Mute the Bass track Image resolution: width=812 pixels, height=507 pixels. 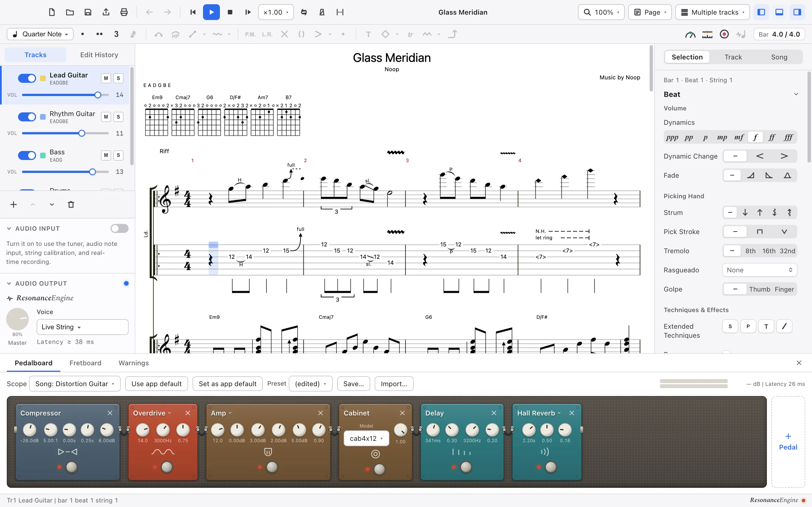[x=106, y=155]
